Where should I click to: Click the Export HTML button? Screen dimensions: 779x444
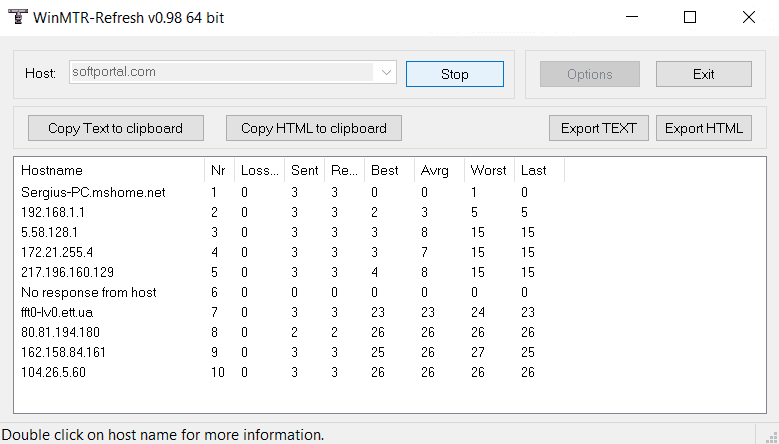click(703, 128)
